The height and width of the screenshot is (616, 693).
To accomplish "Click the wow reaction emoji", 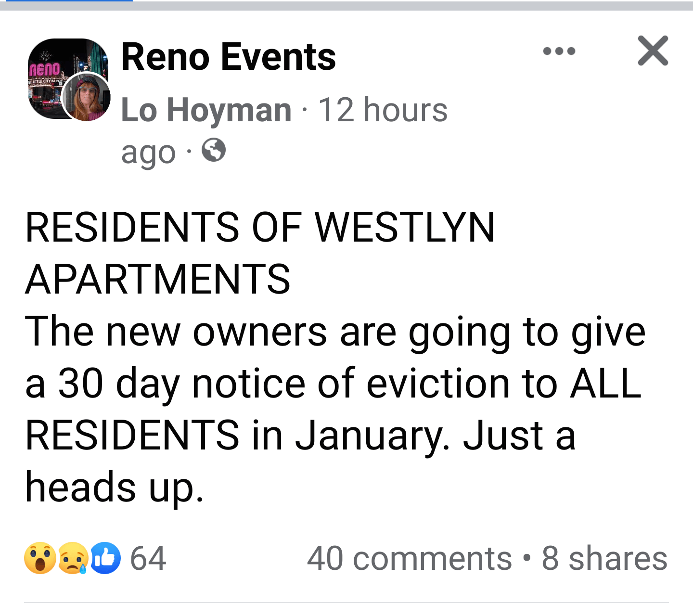I will click(39, 558).
